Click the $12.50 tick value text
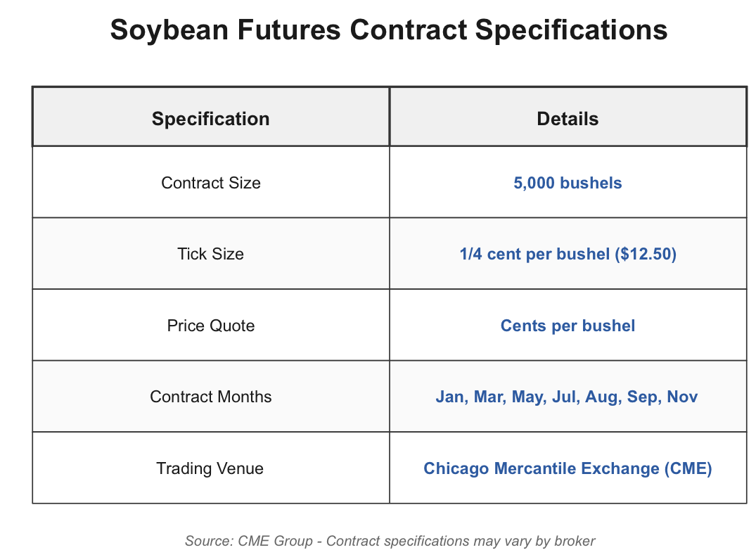This screenshot has height=557, width=756. click(646, 254)
